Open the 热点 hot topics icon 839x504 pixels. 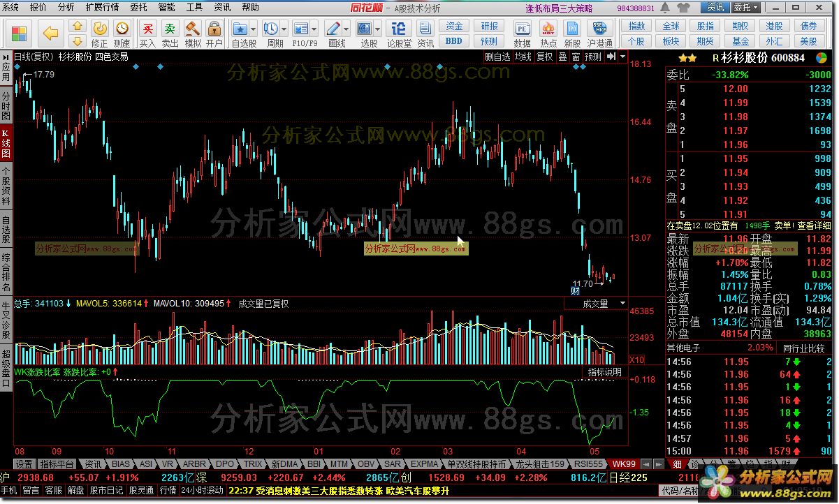(x=548, y=28)
